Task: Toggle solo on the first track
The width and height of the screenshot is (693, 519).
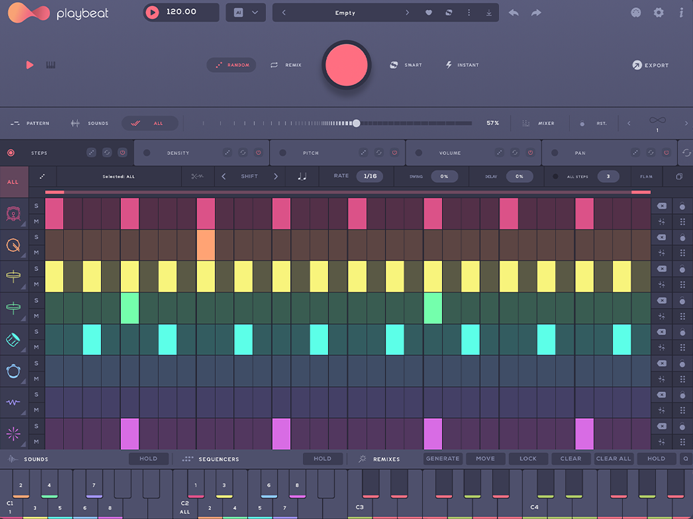Action: pos(36,206)
